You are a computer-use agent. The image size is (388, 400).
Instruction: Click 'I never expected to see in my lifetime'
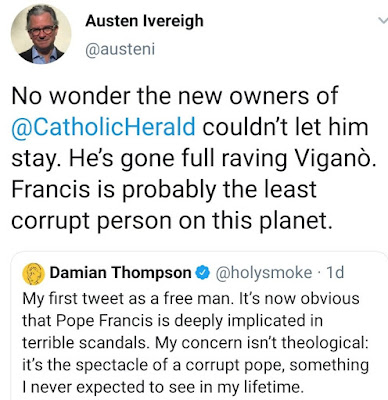pyautogui.click(x=163, y=387)
